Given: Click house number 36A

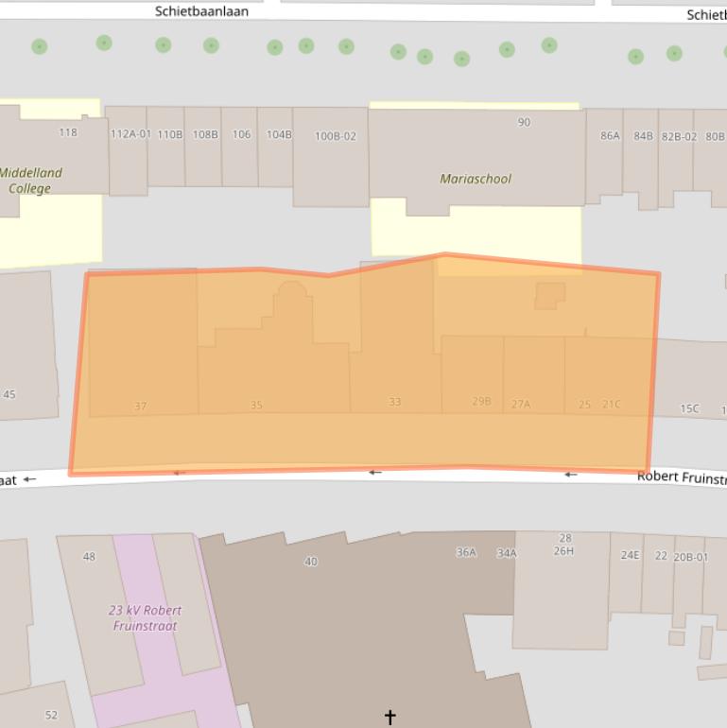Looking at the screenshot, I should [466, 552].
